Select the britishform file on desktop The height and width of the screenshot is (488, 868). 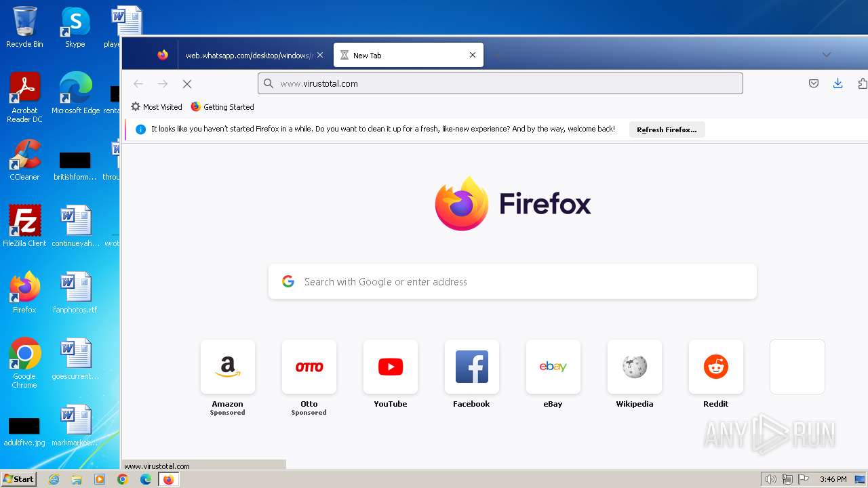(75, 165)
